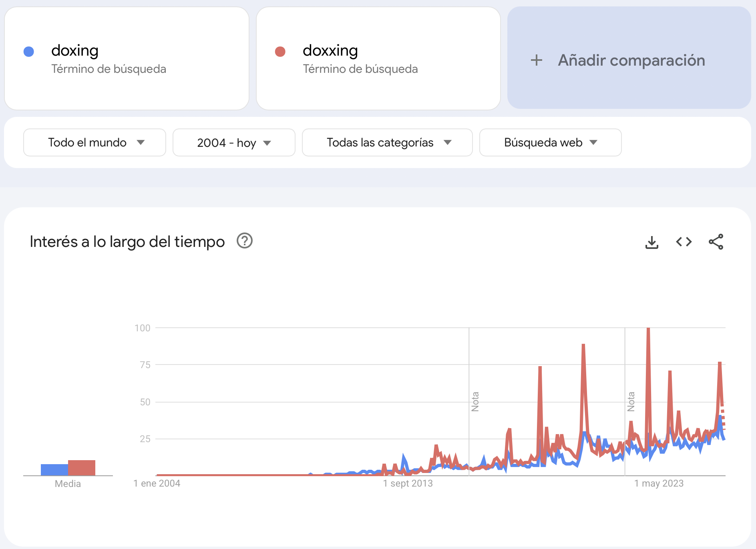Image resolution: width=756 pixels, height=549 pixels.
Task: Click the red Media average bar
Action: [82, 468]
